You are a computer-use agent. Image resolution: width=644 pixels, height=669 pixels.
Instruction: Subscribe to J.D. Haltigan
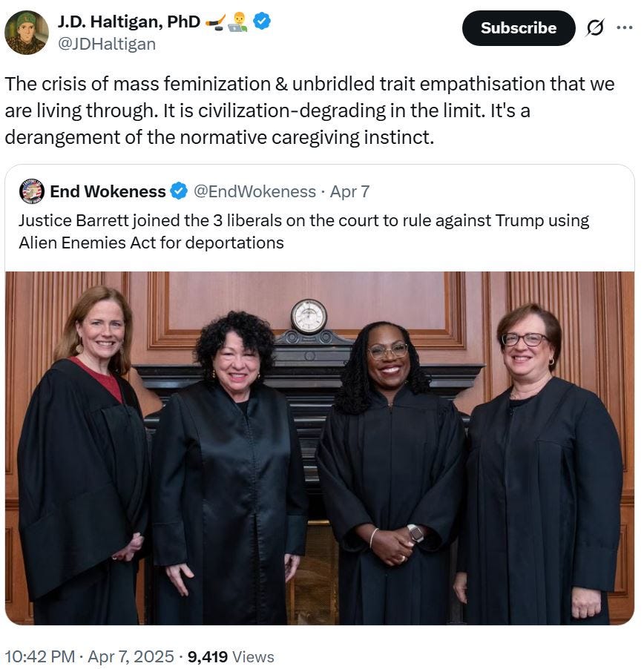(x=519, y=28)
